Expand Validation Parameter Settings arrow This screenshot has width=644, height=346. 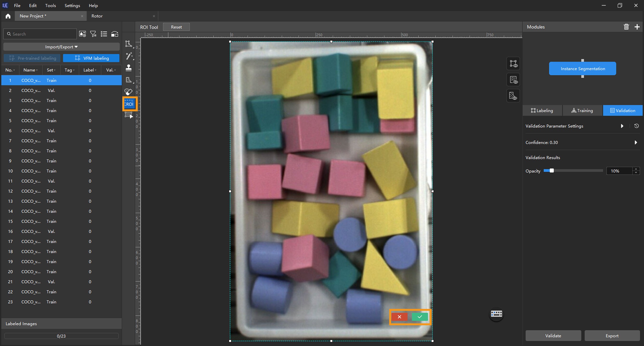click(x=622, y=126)
